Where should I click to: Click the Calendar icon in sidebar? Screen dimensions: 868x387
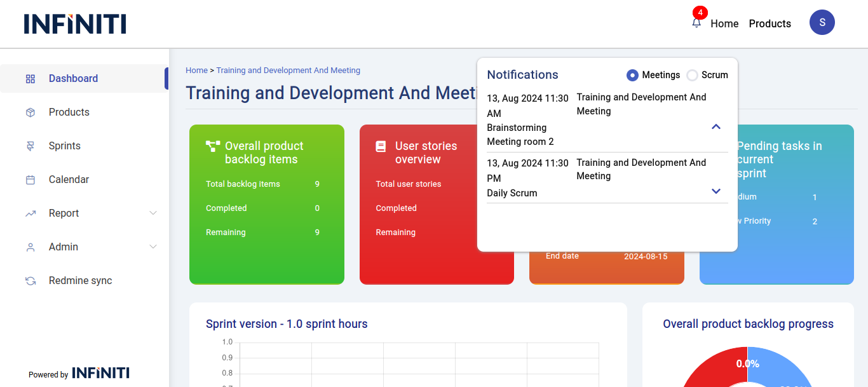click(x=31, y=180)
